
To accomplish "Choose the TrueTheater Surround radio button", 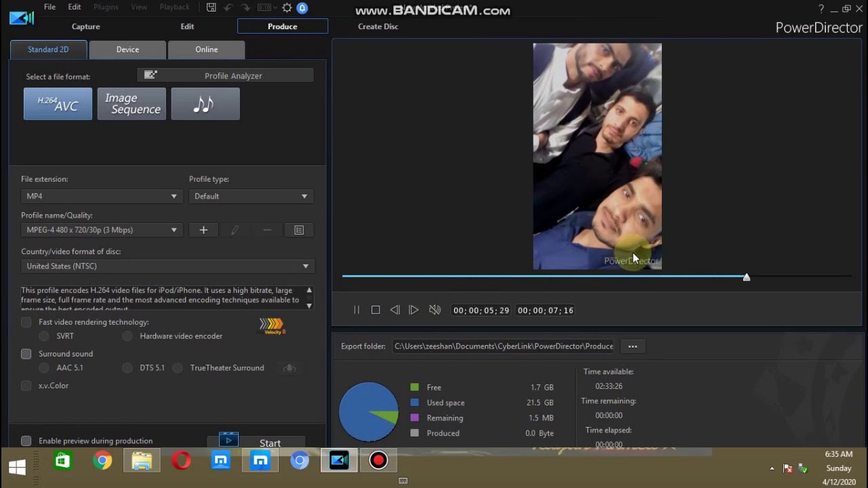I will point(178,368).
